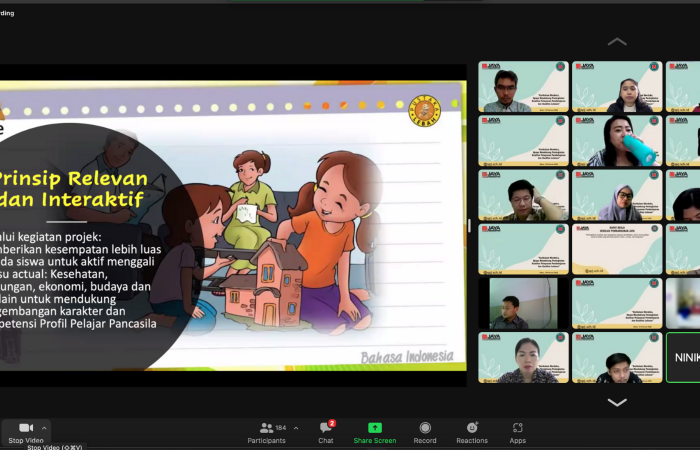Viewport: 700px width, 450px height.
Task: Select the man touching his head tile
Action: click(x=524, y=195)
